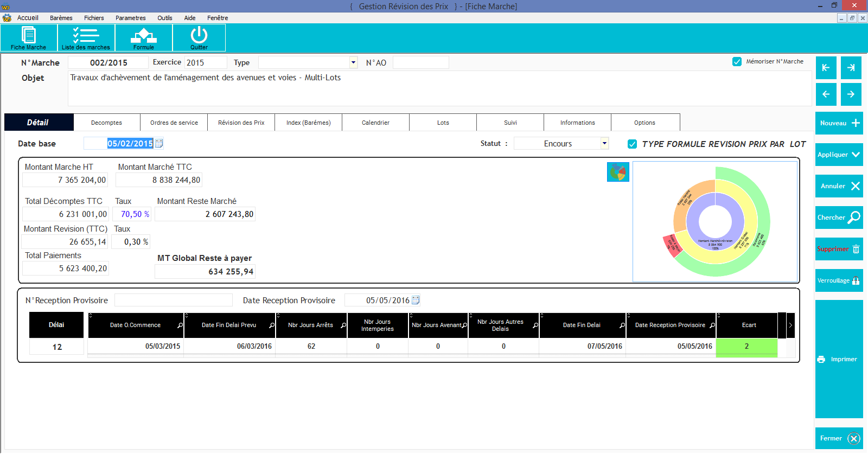Expand the Appliquer chevron button
The image size is (868, 454).
pyautogui.click(x=839, y=155)
